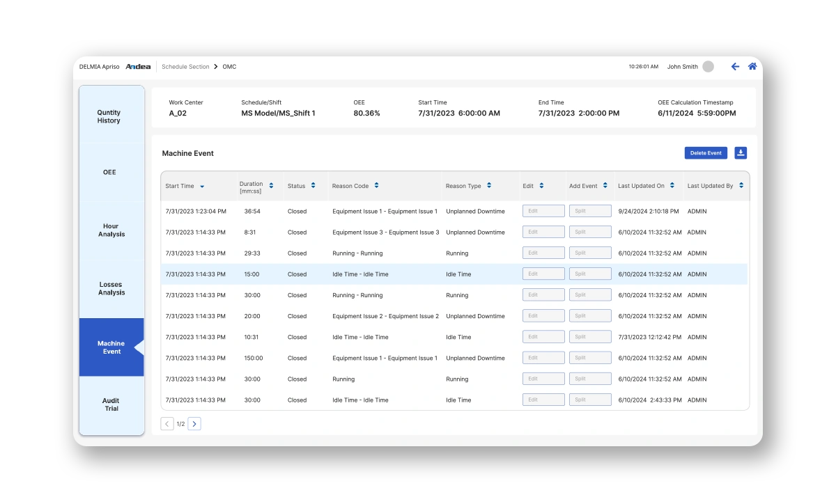Screen dimensions: 836x504
Task: Sort by the Reason Code column icon
Action: pos(376,185)
